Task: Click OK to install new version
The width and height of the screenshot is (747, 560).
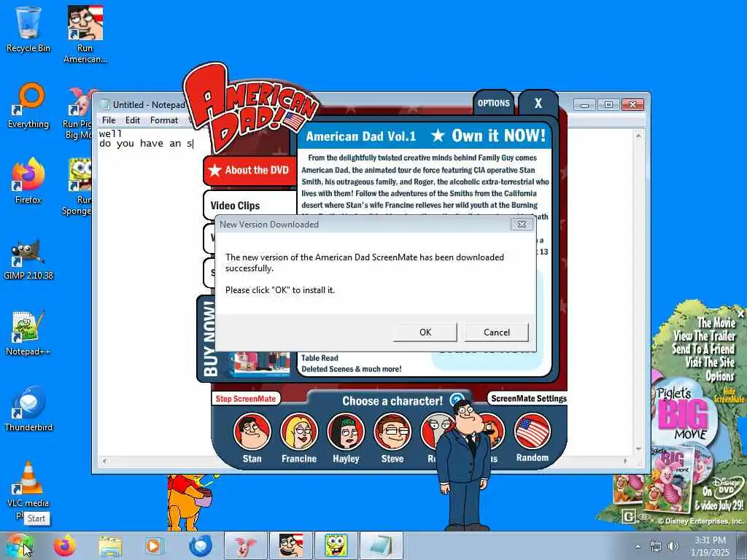Action: tap(425, 332)
